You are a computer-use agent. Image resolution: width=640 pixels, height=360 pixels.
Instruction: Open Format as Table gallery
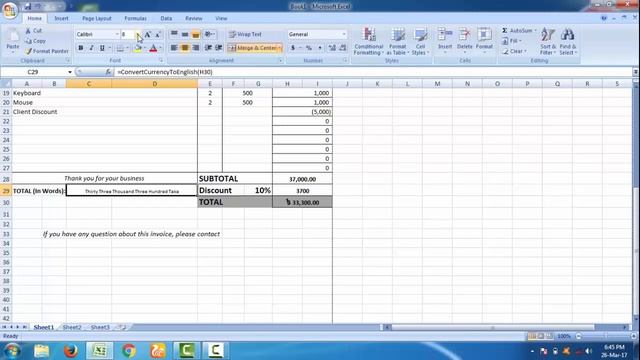(398, 41)
